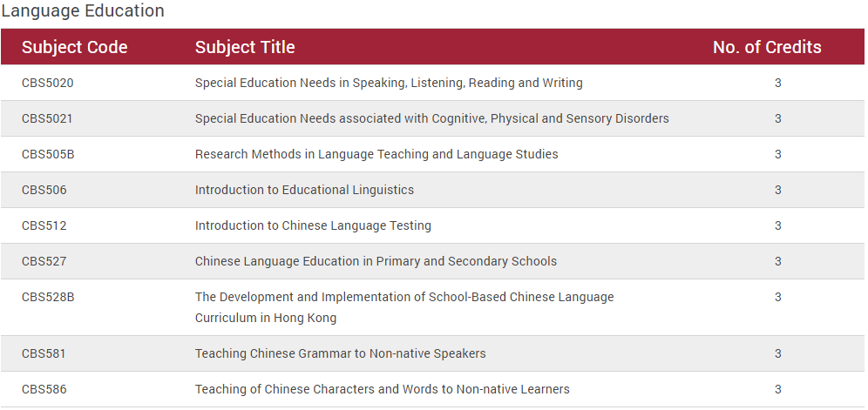
Task: Open Chinese Language Education in Primary Schools
Action: [376, 261]
